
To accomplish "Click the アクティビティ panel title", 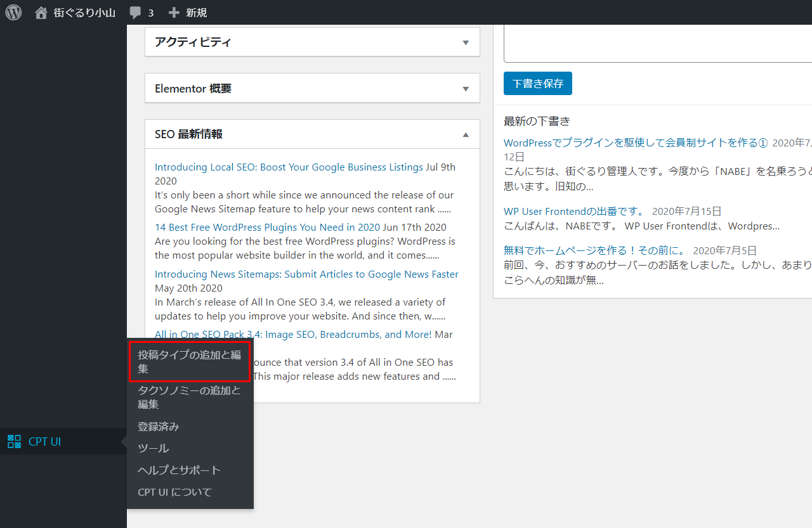I will coord(193,42).
